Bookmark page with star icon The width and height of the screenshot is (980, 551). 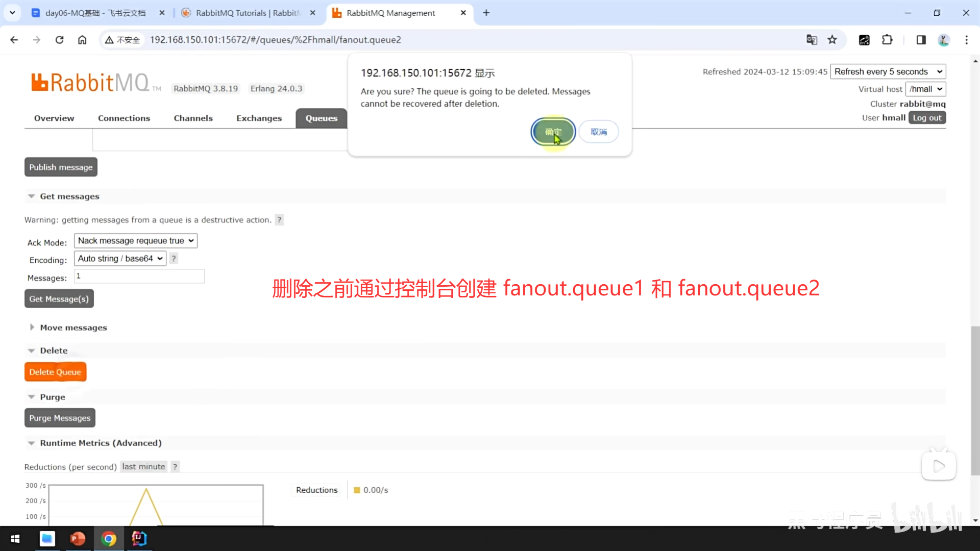coord(832,40)
